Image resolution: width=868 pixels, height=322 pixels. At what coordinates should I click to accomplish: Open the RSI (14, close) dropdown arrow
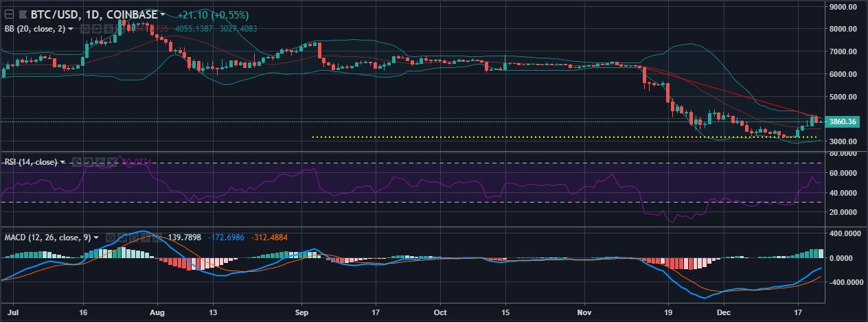click(x=63, y=162)
